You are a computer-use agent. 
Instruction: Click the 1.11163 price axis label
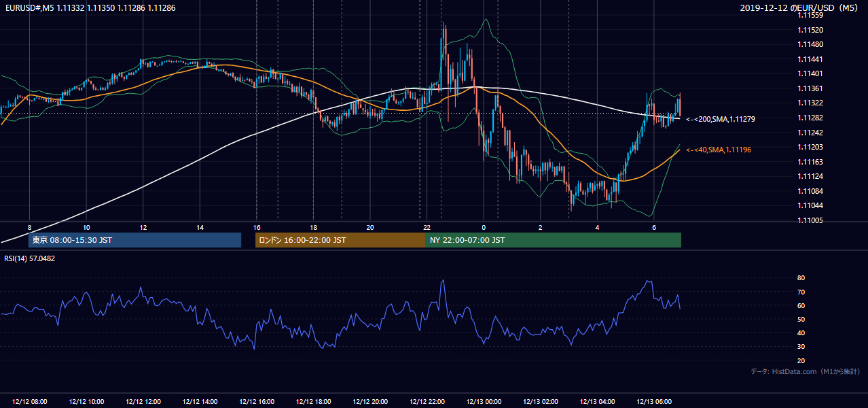811,162
